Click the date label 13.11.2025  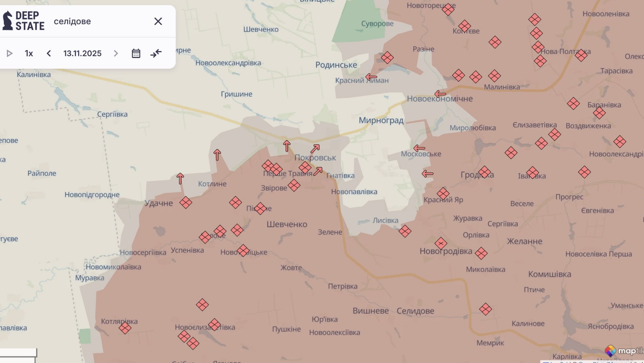[82, 53]
